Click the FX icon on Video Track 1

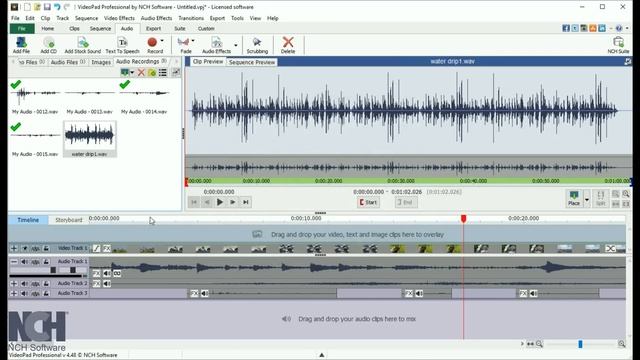click(x=107, y=248)
